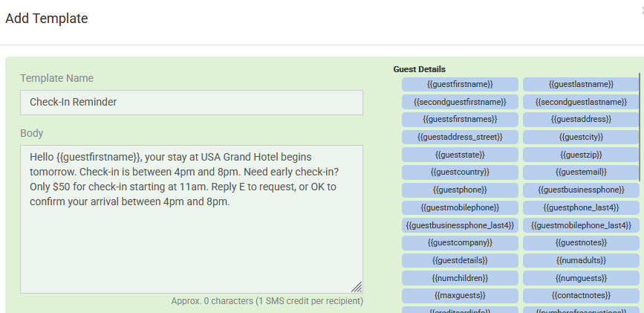Screen dimensions: 644x313
Task: Click the Template Name input field
Action: pos(191,103)
